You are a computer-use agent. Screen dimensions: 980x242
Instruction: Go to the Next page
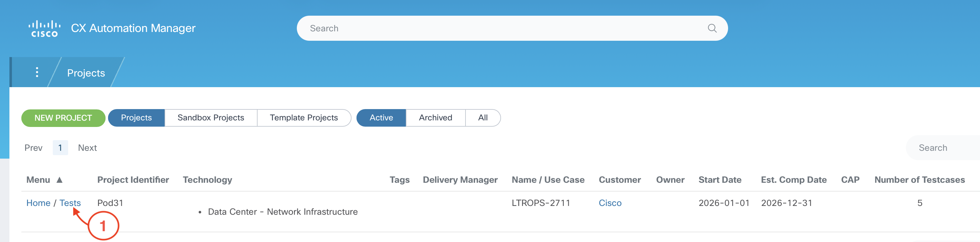87,148
